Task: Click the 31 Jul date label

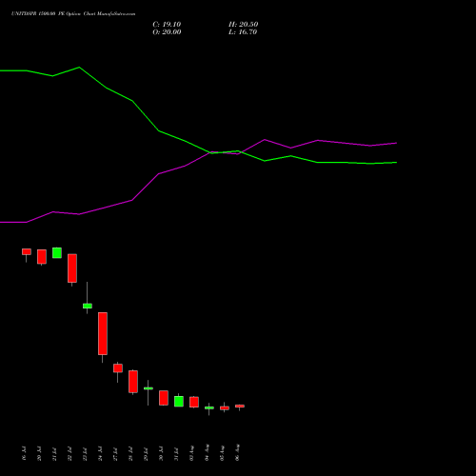Action: tap(177, 453)
